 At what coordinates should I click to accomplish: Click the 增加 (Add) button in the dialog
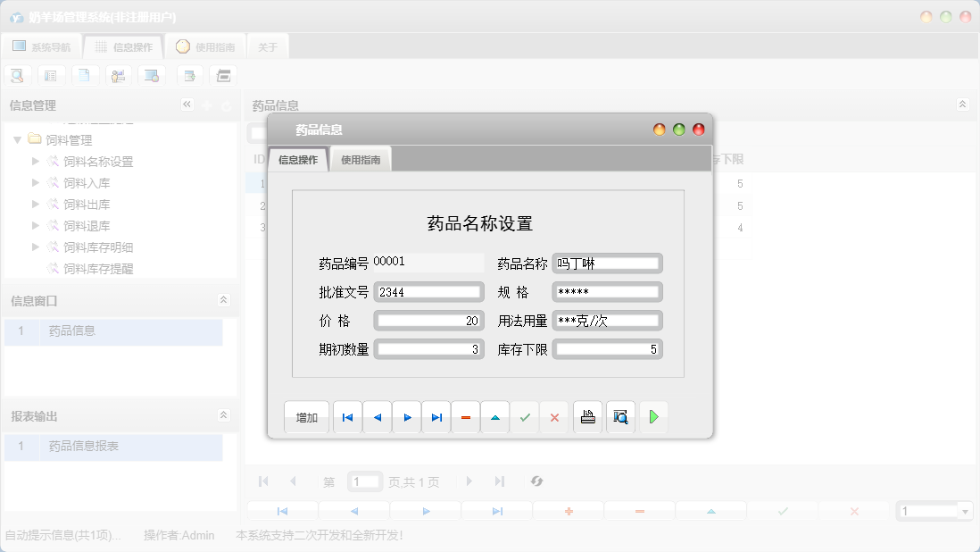306,416
